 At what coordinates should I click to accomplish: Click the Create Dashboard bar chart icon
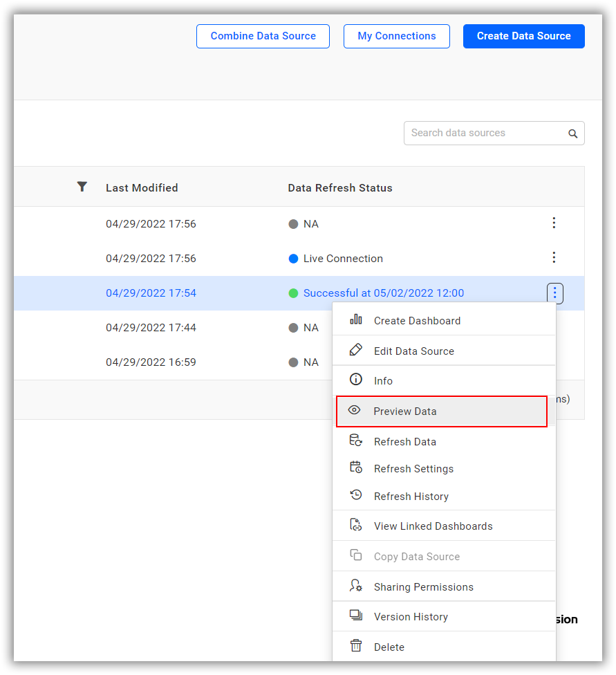pos(355,320)
